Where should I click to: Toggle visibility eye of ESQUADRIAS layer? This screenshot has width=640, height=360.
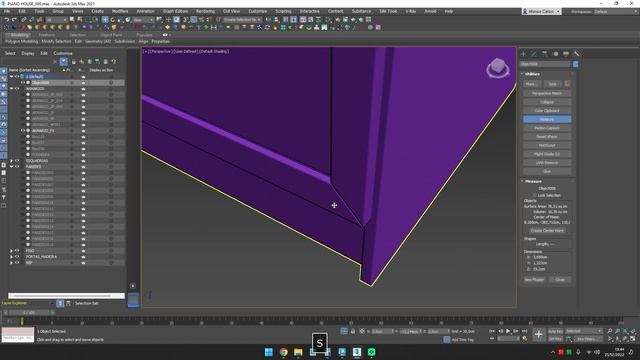point(17,161)
